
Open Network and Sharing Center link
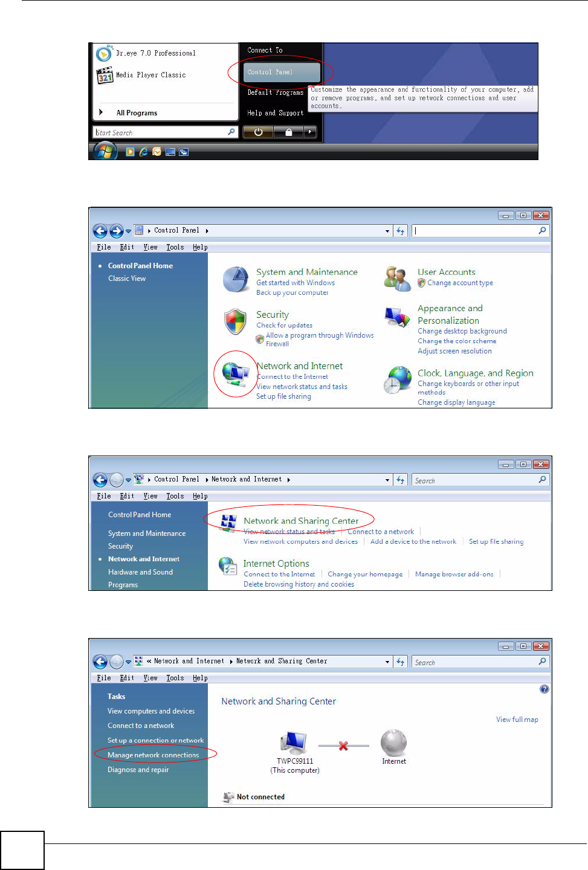click(x=301, y=521)
